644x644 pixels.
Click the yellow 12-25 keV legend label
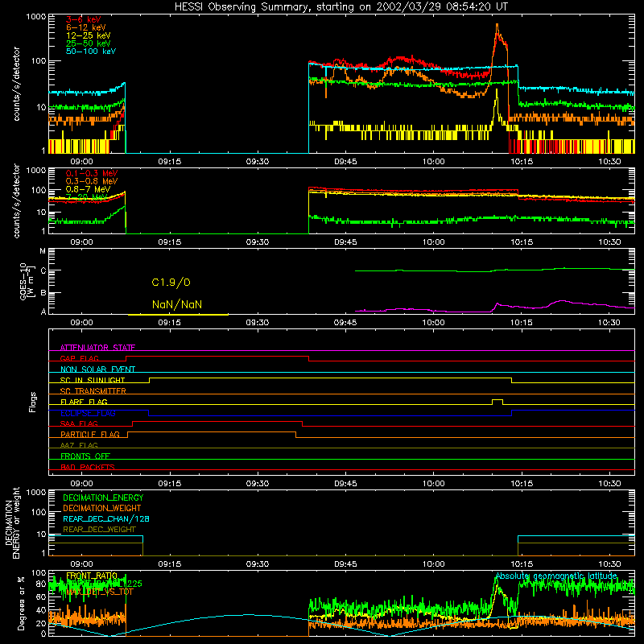tap(88, 35)
